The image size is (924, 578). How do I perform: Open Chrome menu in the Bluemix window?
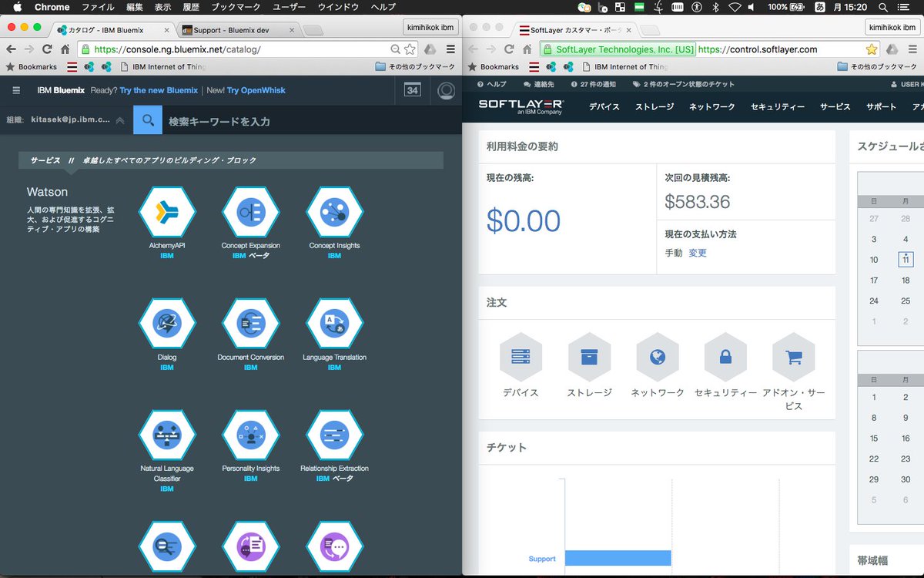[x=450, y=49]
